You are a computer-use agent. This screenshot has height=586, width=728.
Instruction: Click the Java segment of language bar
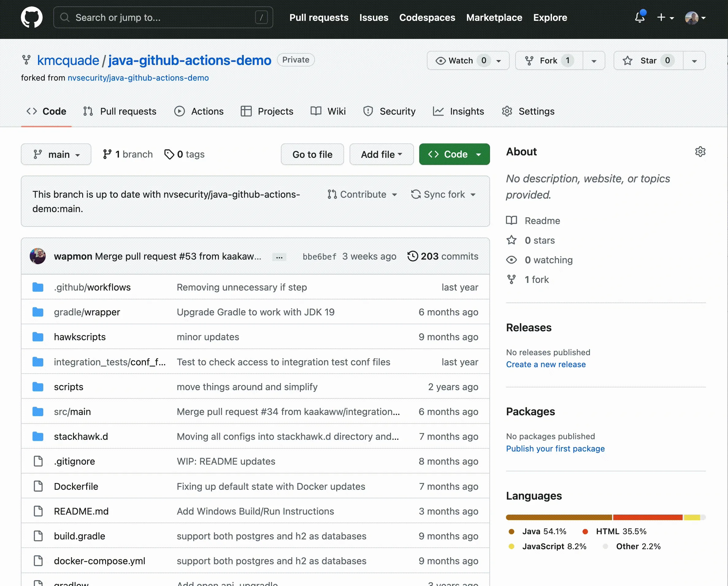(559, 517)
